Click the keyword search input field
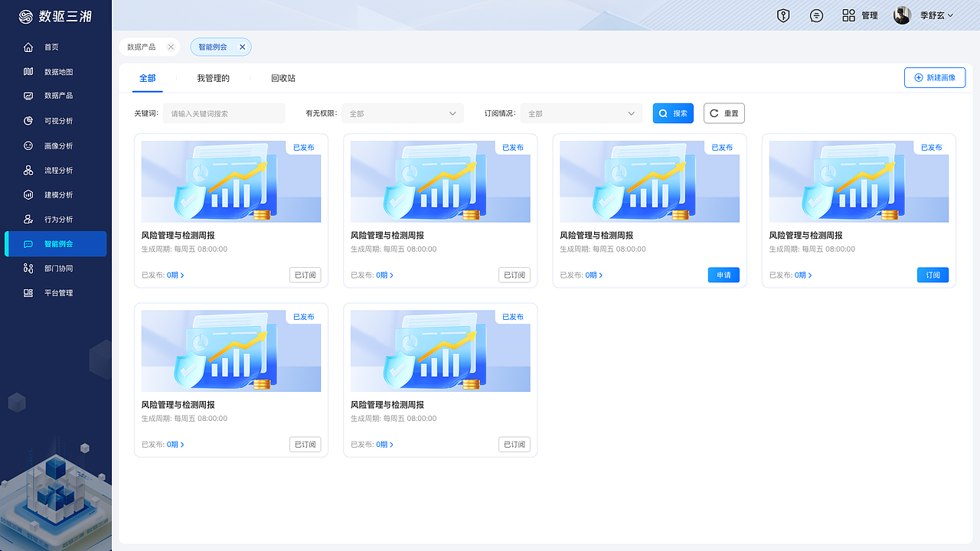This screenshot has width=980, height=551. coord(224,112)
